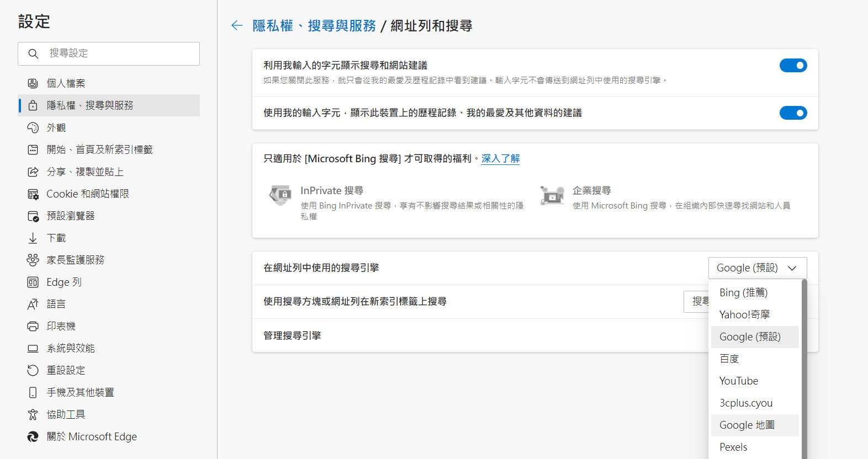Click 在網址列中使用的搜尋引擎 label

point(321,268)
